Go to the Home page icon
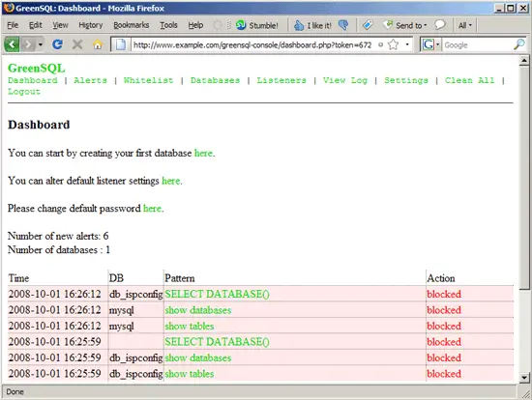Screen dimensions: 532x400 98,44
